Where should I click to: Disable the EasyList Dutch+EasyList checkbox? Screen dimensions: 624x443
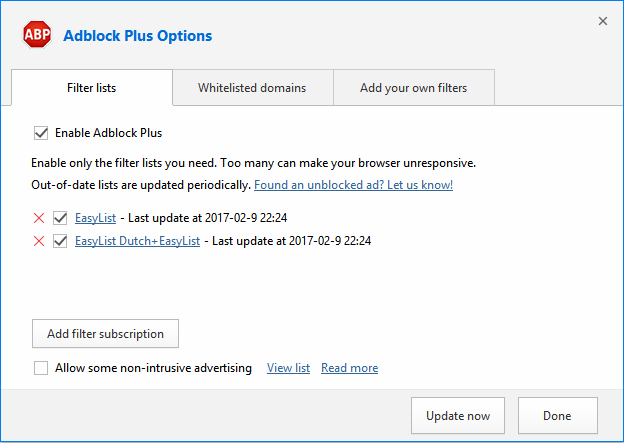(x=60, y=241)
